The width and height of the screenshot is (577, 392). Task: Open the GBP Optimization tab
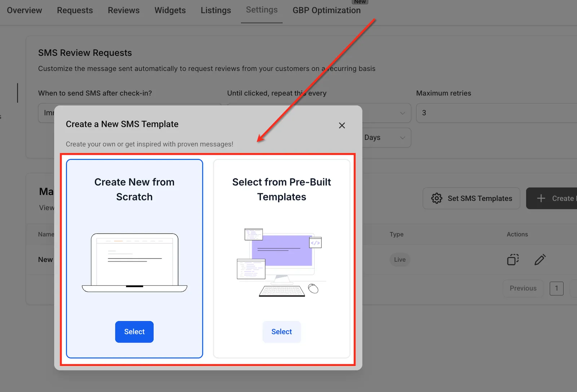[327, 10]
